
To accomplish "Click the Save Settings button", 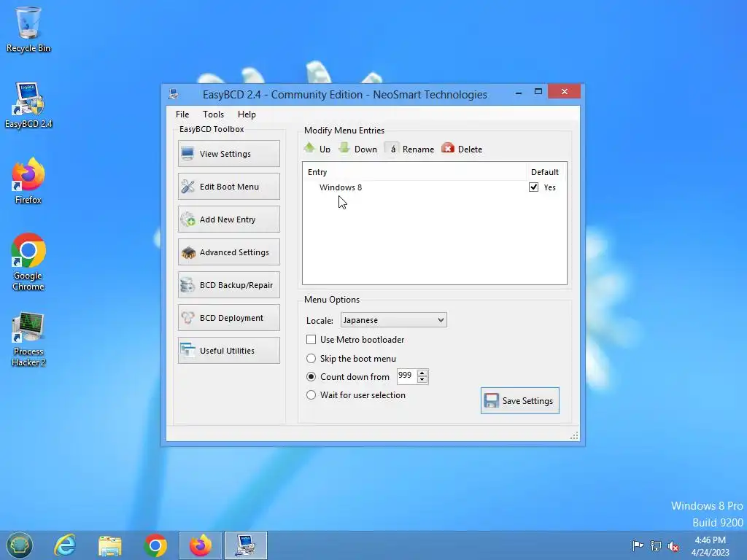I will coord(519,400).
